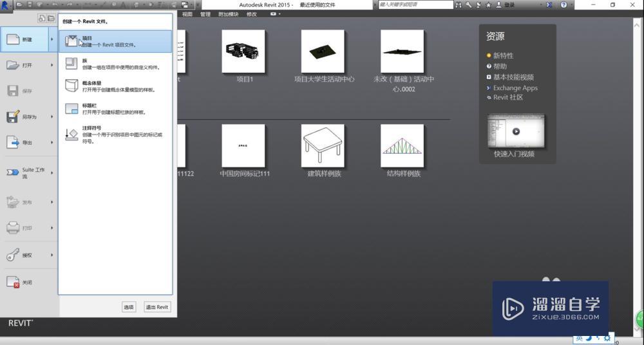
Task: Choose 注释符号 (Annotation Symbol) option
Action: pos(115,135)
